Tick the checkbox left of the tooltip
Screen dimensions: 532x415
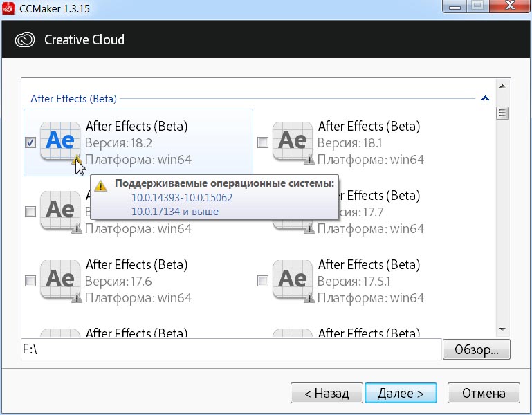click(x=30, y=212)
